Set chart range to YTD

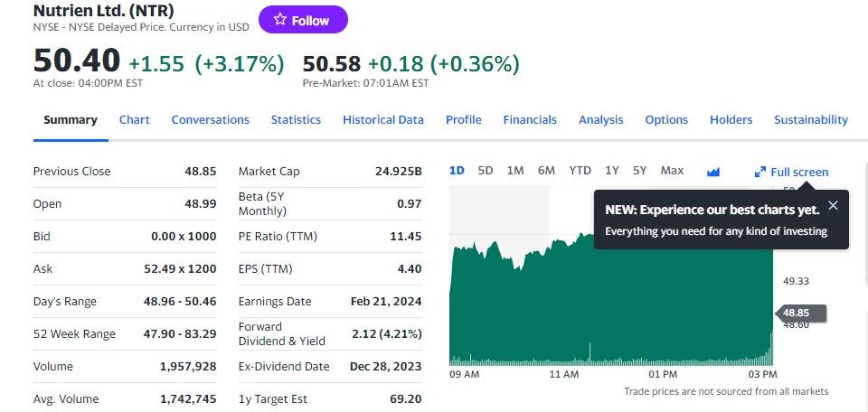[580, 171]
